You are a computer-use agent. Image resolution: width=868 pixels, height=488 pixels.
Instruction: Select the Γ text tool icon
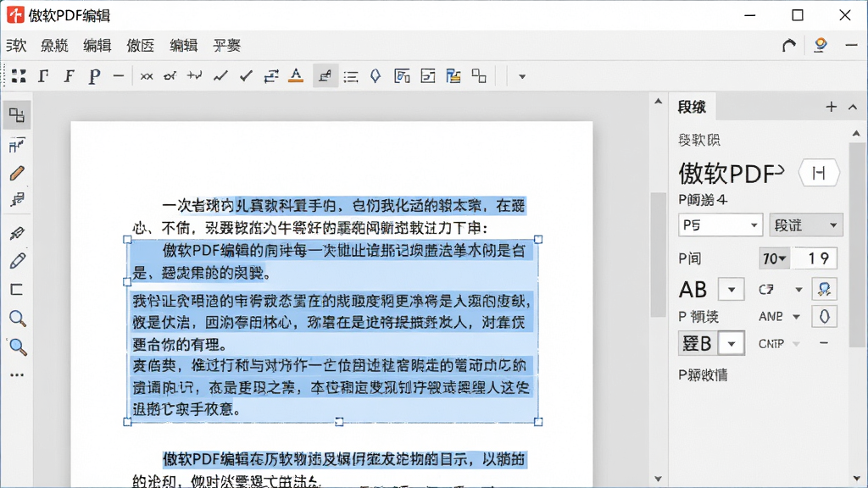pyautogui.click(x=44, y=76)
